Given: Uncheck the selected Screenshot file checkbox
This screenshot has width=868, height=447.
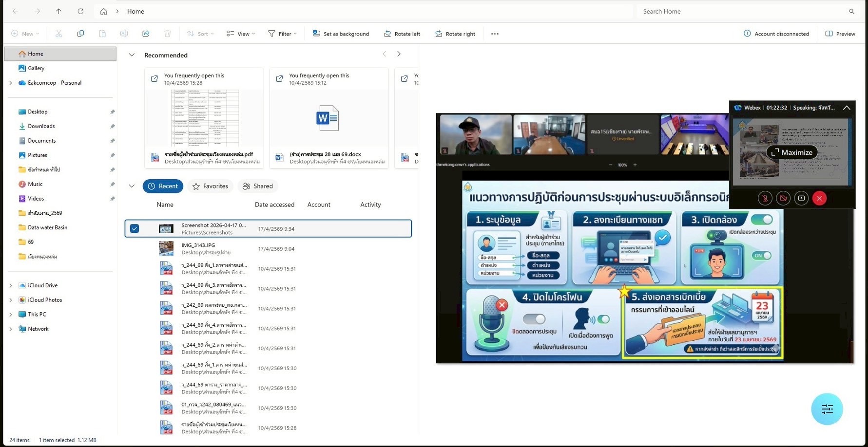Looking at the screenshot, I should coord(135,228).
